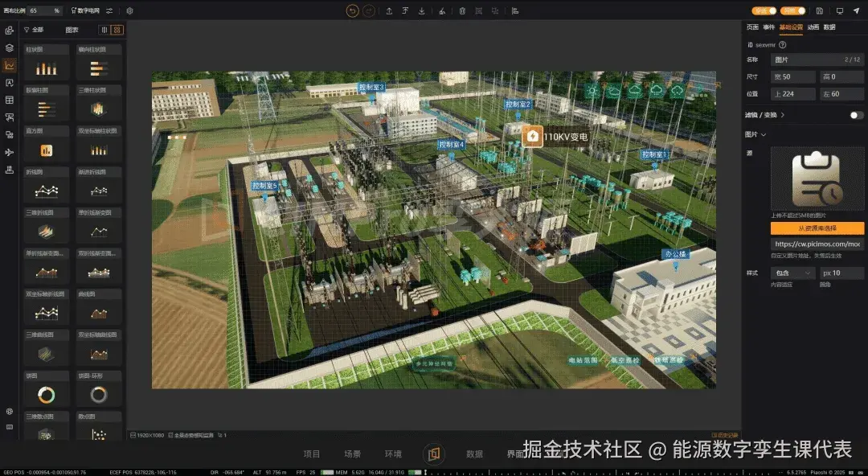
Task: Click the undo button in top toolbar
Action: 352,10
